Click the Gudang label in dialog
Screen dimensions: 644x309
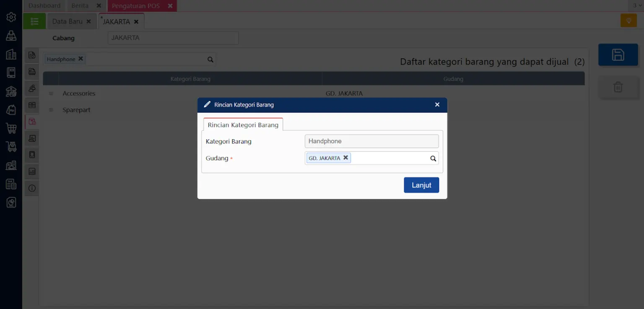(x=217, y=158)
